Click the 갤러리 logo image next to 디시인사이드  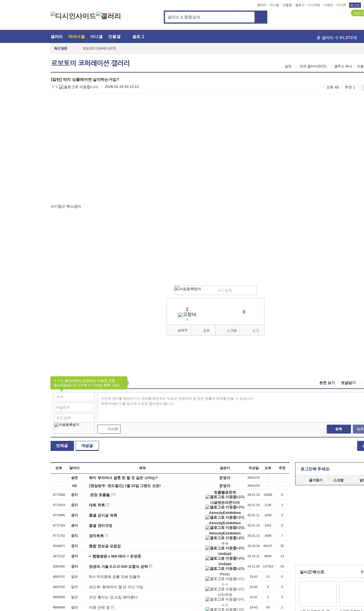(109, 16)
